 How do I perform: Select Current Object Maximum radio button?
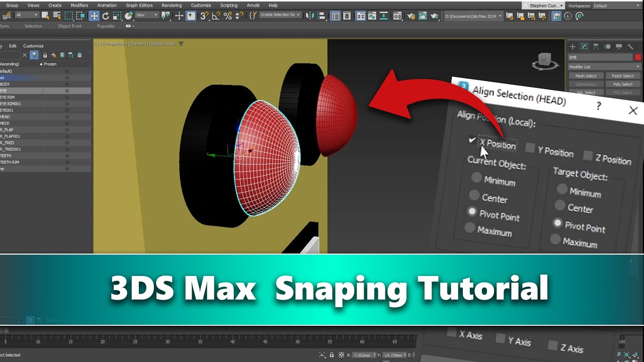(470, 228)
